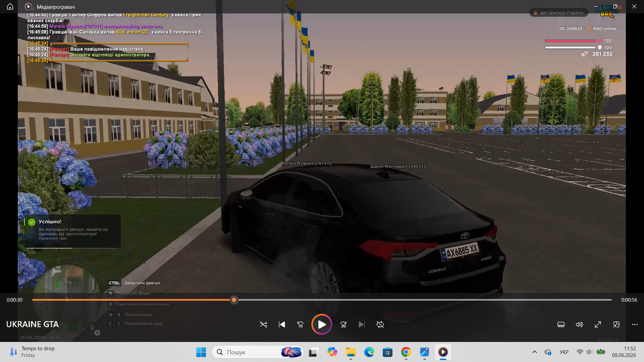Switch to mini player mode

click(616, 324)
